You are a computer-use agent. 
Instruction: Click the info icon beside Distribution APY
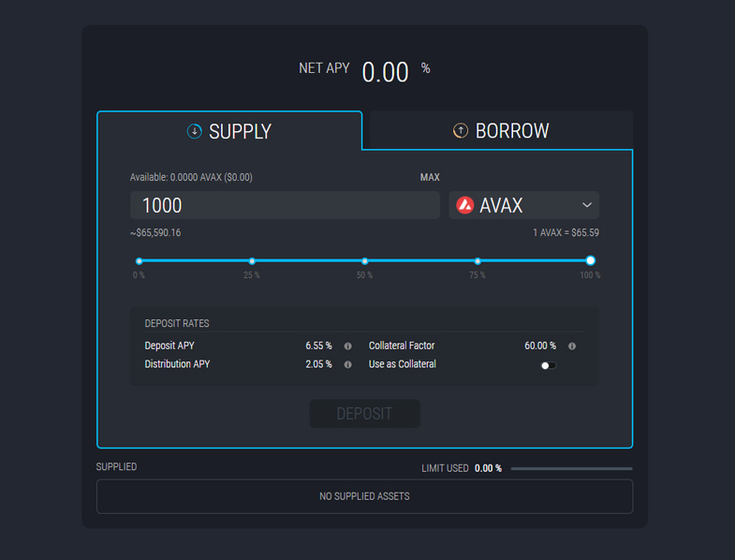pyautogui.click(x=348, y=364)
